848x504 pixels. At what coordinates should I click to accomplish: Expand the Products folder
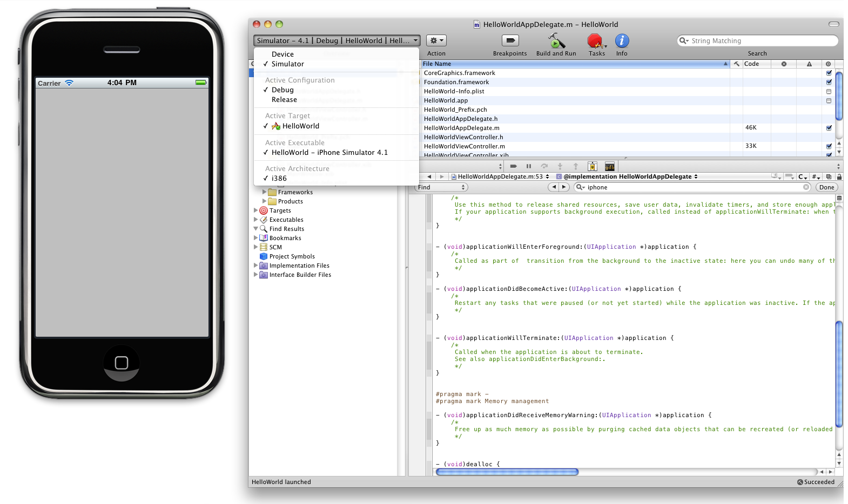click(265, 201)
